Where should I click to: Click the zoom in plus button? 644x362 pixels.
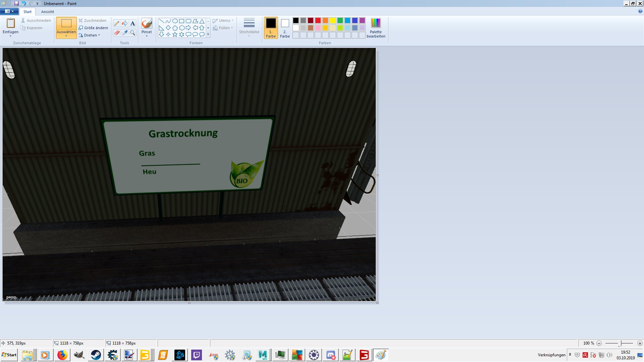(640, 343)
